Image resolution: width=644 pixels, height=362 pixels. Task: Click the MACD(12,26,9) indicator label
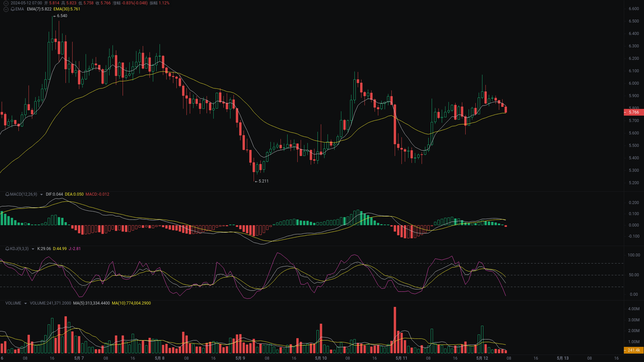point(24,194)
